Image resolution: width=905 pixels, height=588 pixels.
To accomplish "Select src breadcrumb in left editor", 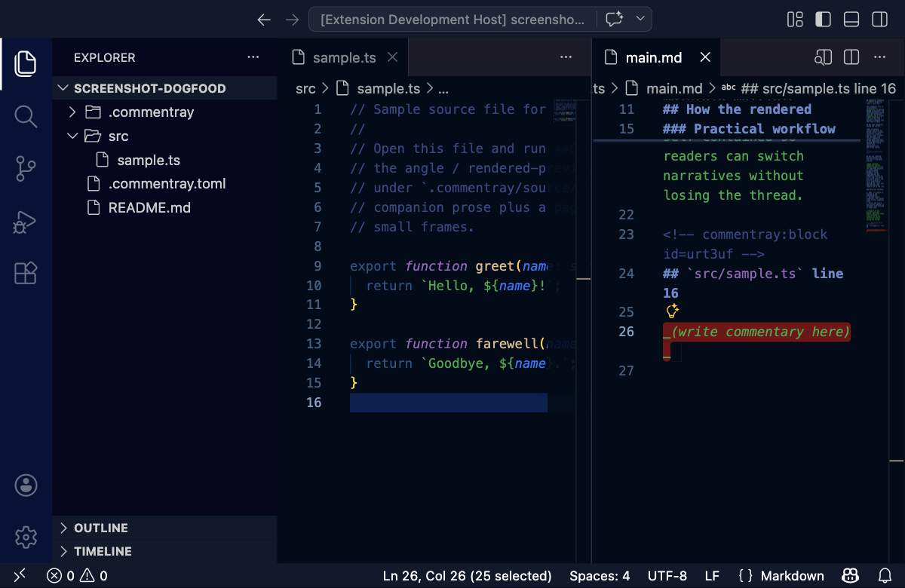I will click(x=305, y=88).
